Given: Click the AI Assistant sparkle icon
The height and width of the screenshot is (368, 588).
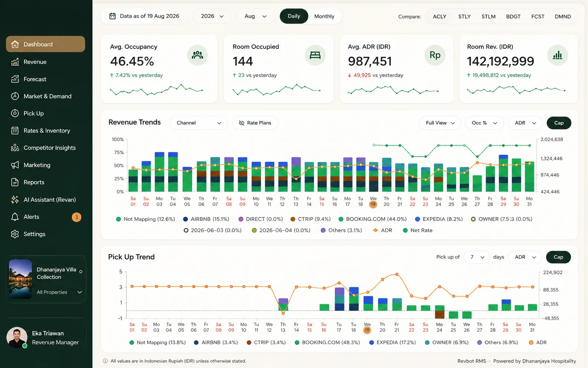Looking at the screenshot, I should click(15, 200).
